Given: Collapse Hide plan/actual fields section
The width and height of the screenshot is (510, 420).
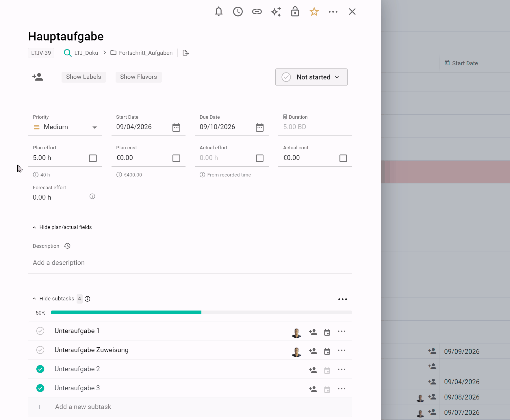Looking at the screenshot, I should (62, 227).
